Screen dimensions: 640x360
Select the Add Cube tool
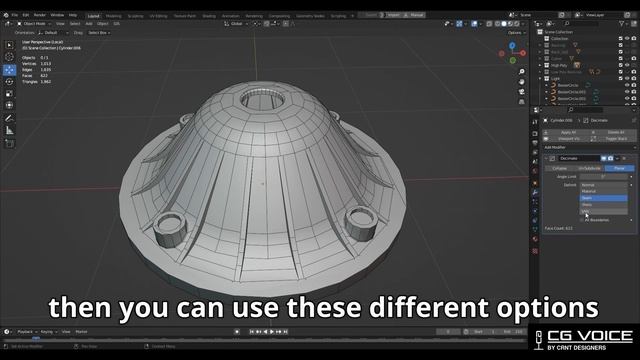pyautogui.click(x=9, y=144)
